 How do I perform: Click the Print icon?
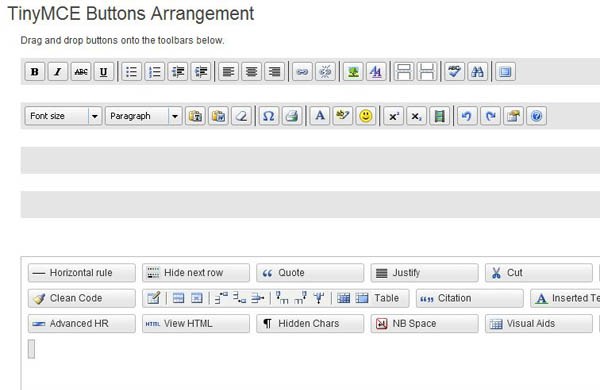292,116
